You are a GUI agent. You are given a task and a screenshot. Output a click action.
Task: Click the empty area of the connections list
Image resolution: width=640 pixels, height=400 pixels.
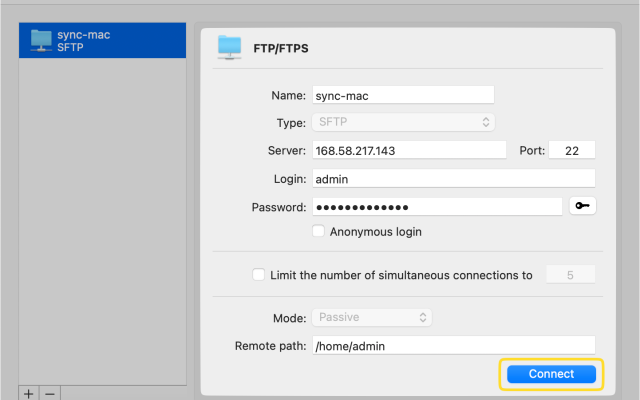point(102,220)
